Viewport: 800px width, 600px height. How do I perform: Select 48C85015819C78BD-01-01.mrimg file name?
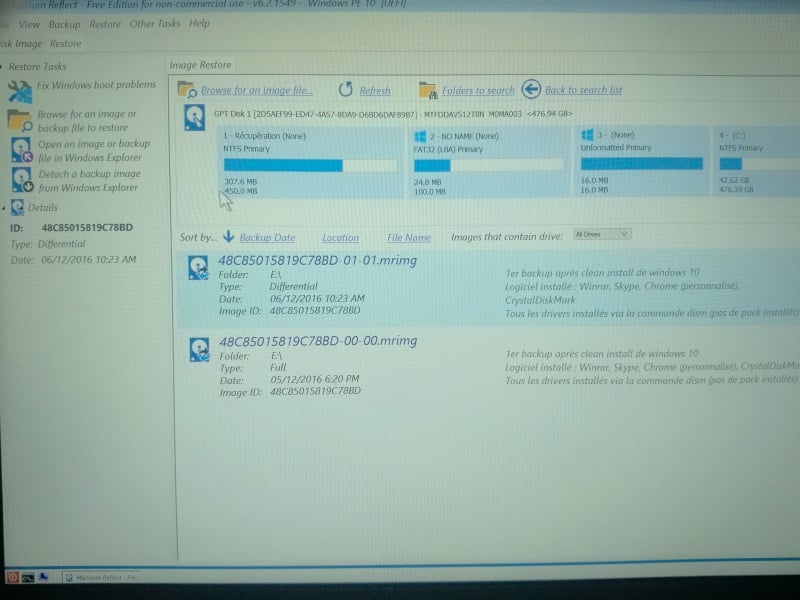317,261
